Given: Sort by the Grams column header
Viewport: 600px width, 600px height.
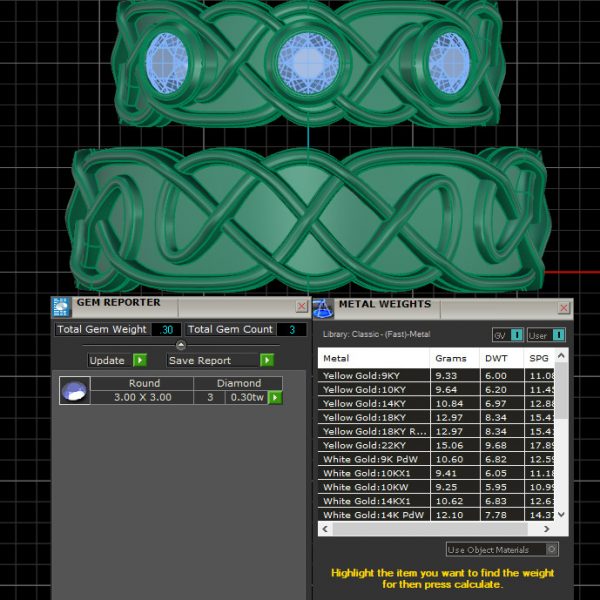Looking at the screenshot, I should (x=453, y=357).
